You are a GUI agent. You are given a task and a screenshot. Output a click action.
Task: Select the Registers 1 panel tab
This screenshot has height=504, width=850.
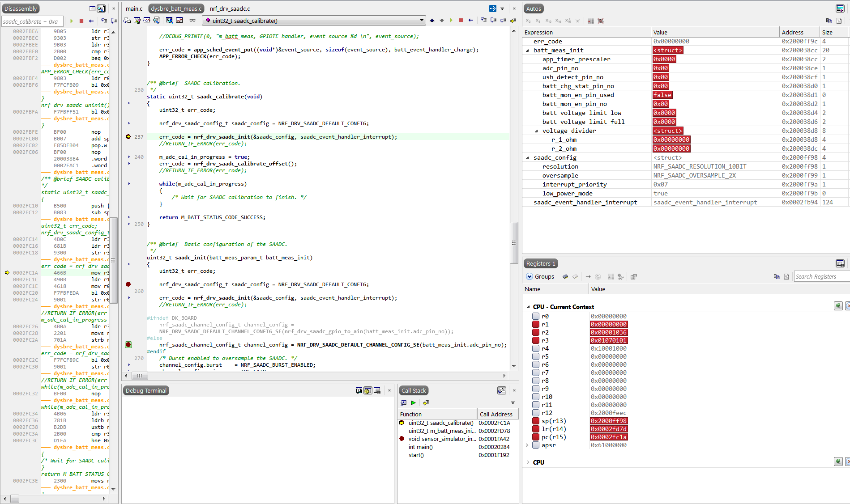(541, 264)
